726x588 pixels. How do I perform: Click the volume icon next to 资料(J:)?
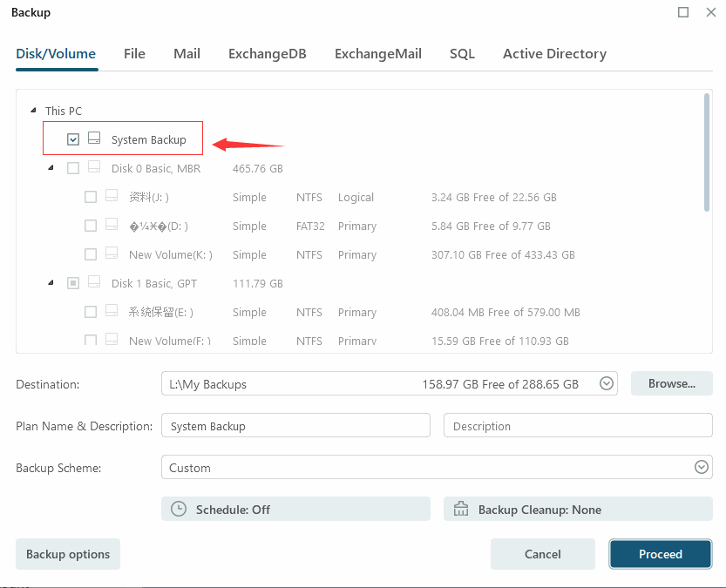(x=111, y=196)
